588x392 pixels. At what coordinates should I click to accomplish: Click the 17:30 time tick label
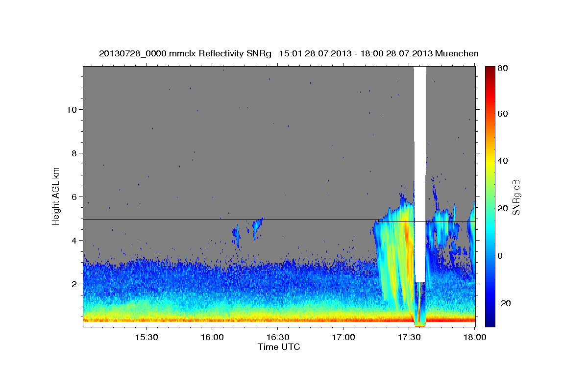409,338
